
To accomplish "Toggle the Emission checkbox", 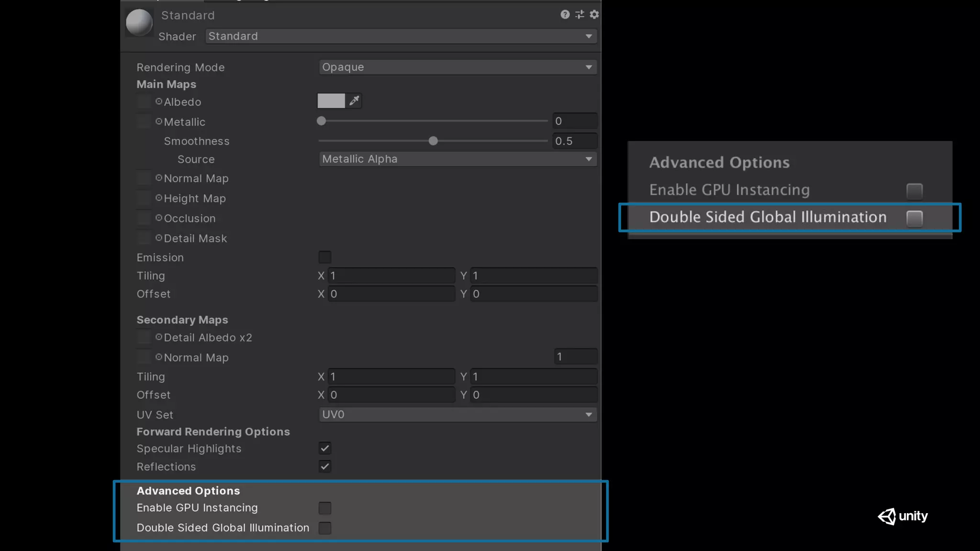I will pyautogui.click(x=325, y=257).
